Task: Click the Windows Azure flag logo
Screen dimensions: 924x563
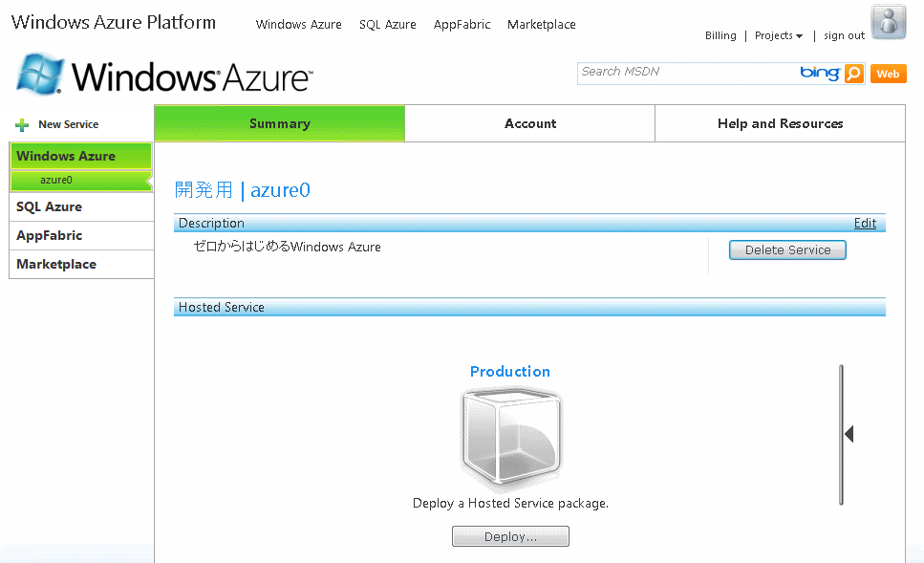Action: tap(39, 75)
